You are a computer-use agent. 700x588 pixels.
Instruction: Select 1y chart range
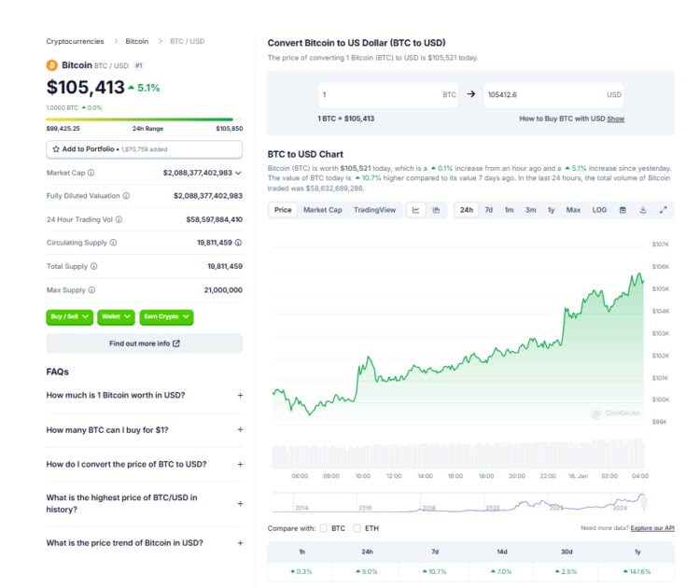(551, 210)
